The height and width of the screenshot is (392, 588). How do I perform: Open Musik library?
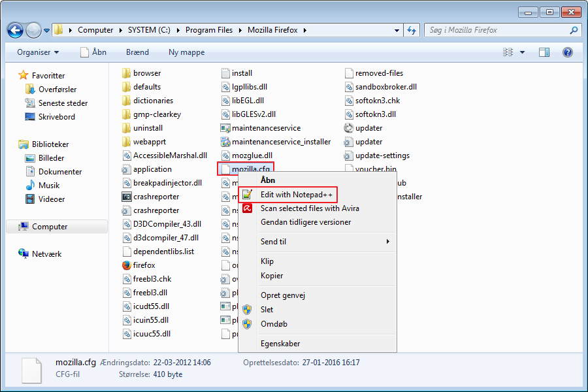(42, 186)
